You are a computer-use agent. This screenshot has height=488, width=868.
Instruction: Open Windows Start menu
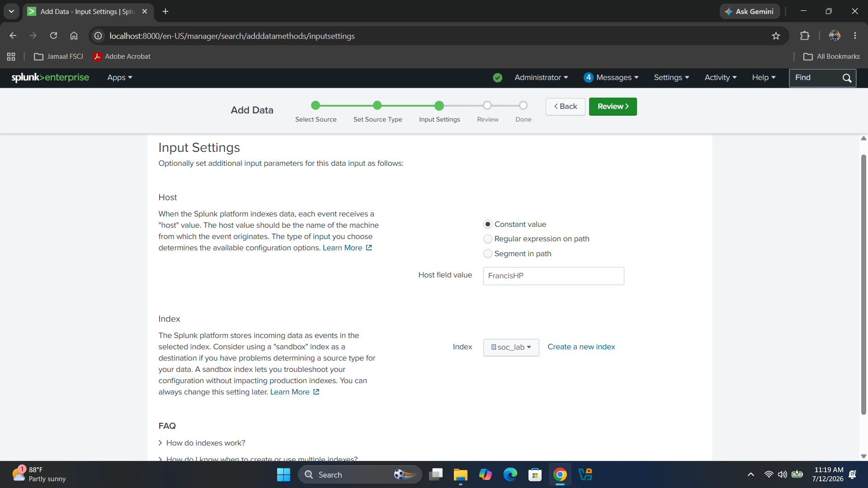[x=283, y=474]
